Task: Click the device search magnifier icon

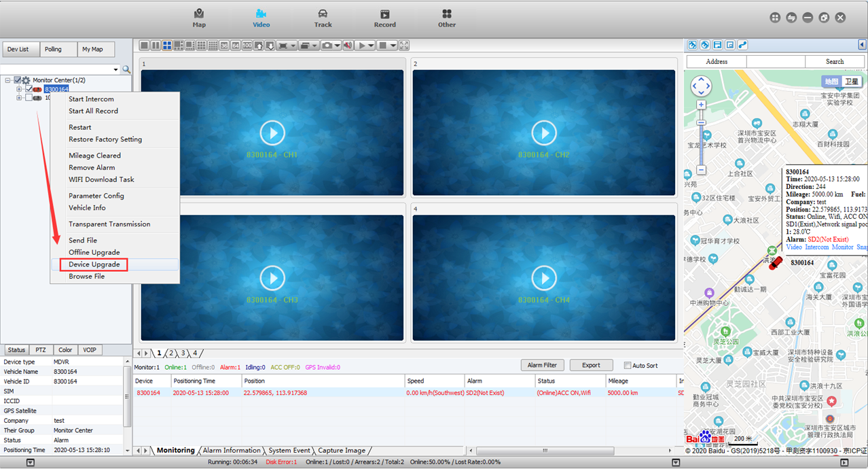Action: (x=126, y=69)
